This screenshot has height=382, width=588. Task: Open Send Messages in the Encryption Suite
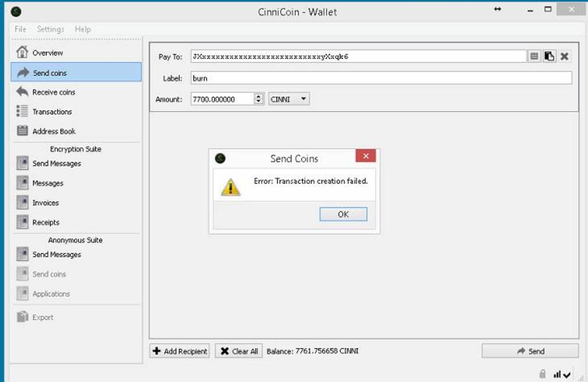click(x=76, y=163)
